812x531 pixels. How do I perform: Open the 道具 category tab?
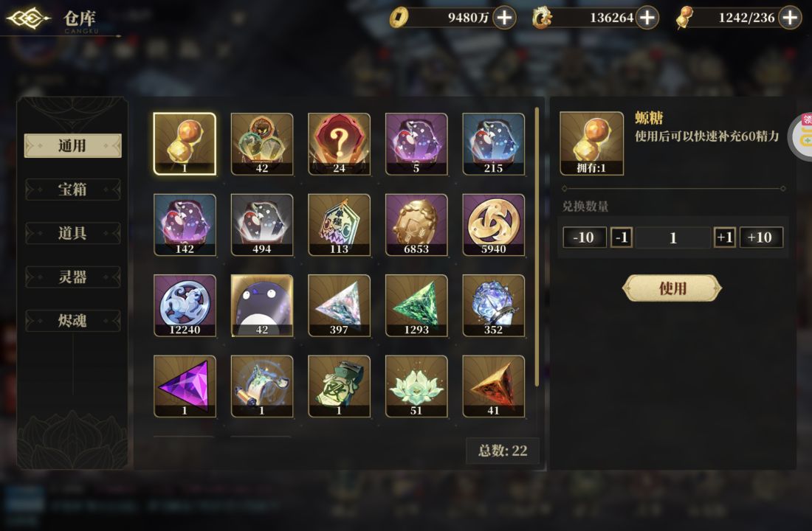[72, 233]
